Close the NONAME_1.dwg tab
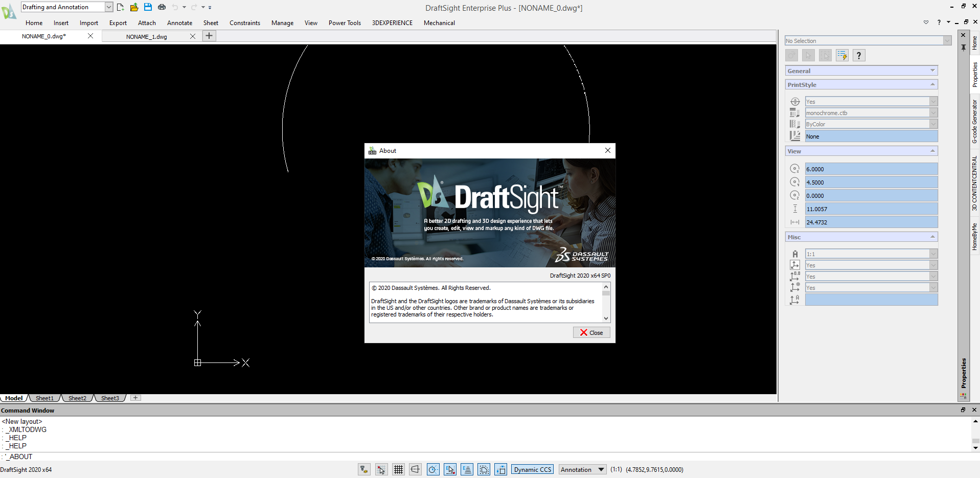This screenshot has width=980, height=478. 193,36
